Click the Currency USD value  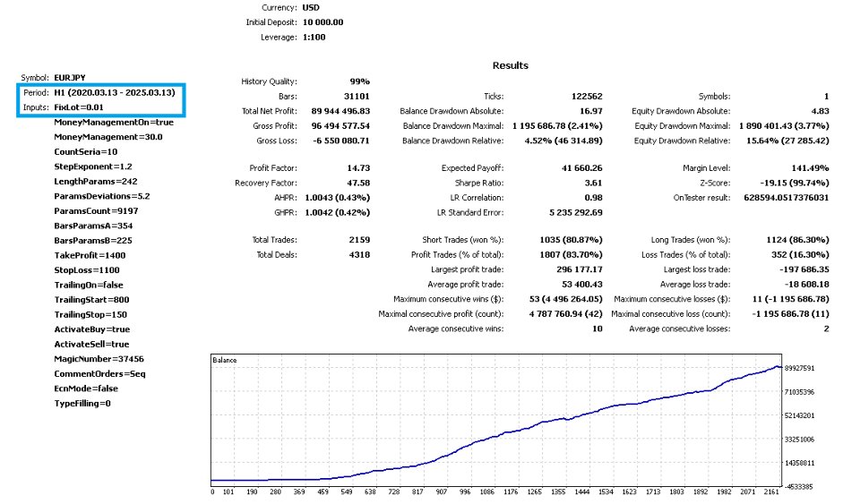click(x=311, y=8)
